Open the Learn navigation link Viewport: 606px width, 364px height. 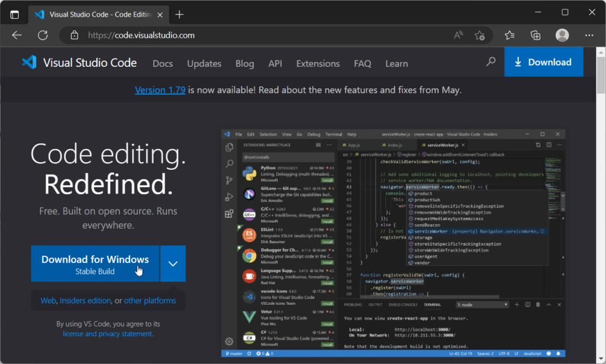(x=397, y=63)
